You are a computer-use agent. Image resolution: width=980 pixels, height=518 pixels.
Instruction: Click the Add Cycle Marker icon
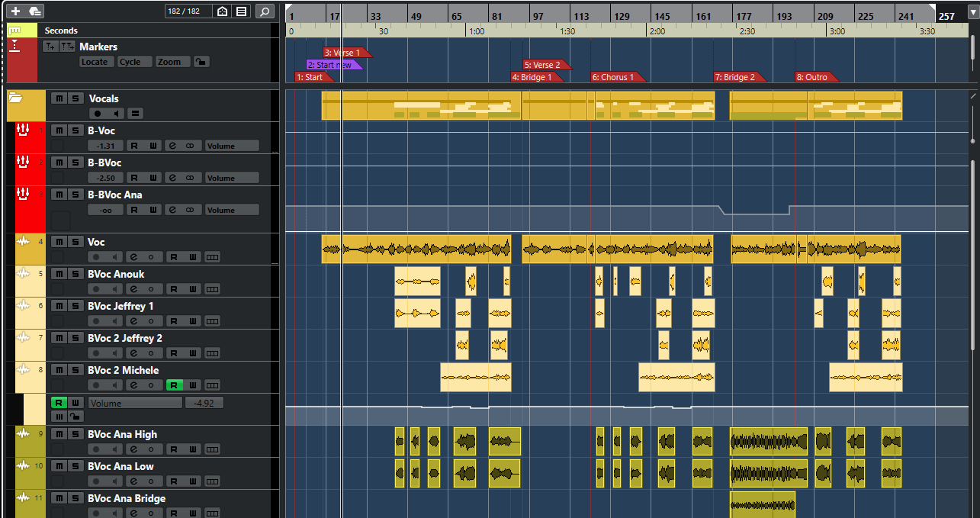(x=68, y=47)
